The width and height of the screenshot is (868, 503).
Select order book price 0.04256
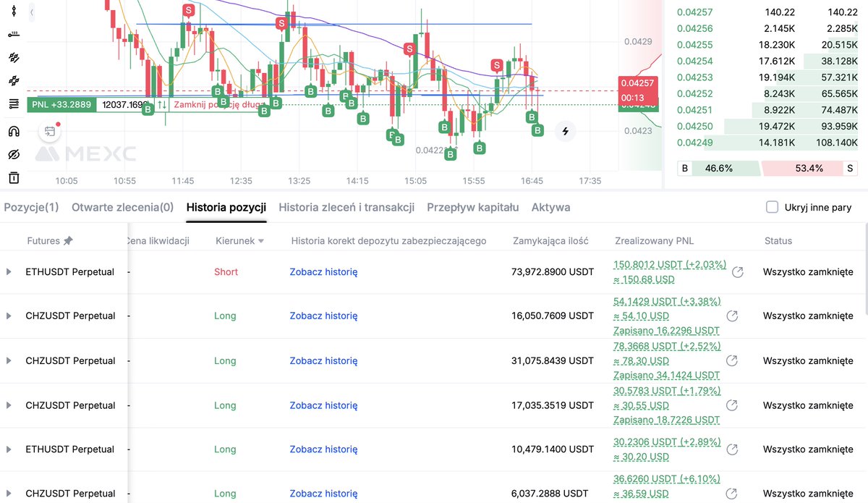pyautogui.click(x=694, y=28)
